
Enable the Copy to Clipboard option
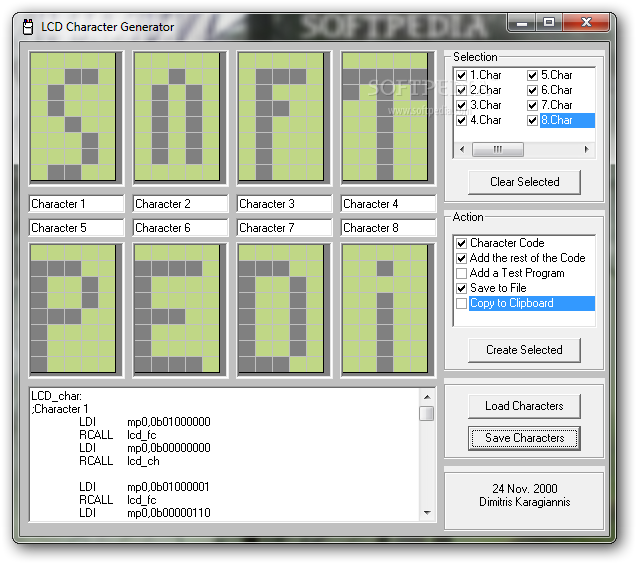click(x=461, y=303)
